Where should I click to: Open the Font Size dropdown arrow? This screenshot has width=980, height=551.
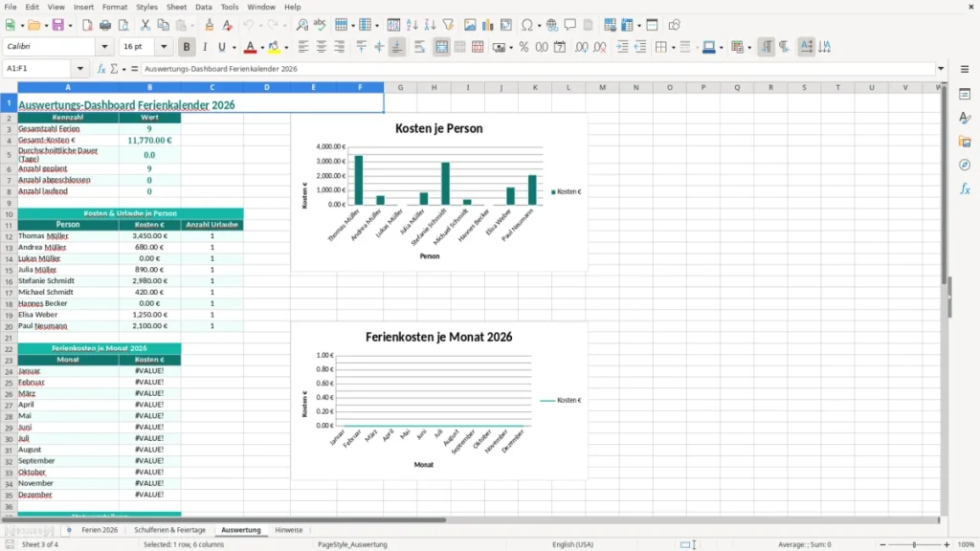click(x=164, y=46)
